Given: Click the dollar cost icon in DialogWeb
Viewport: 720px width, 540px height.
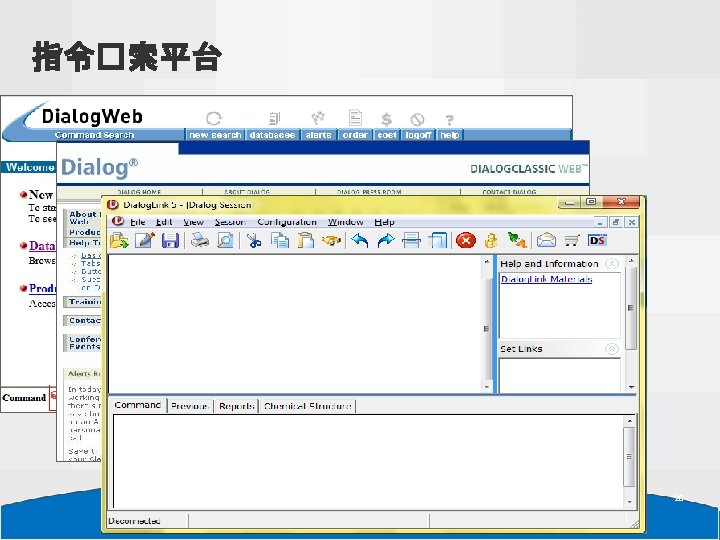Looking at the screenshot, I should click(387, 119).
